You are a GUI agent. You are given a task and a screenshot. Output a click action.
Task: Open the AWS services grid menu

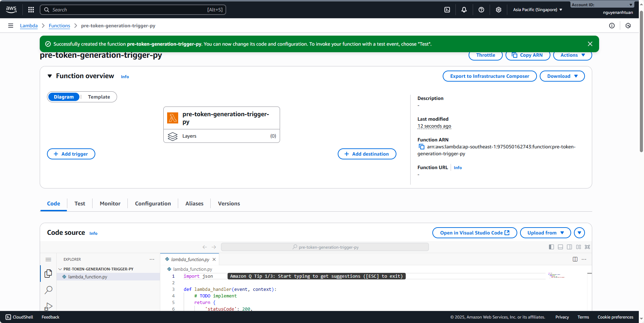[x=31, y=10]
